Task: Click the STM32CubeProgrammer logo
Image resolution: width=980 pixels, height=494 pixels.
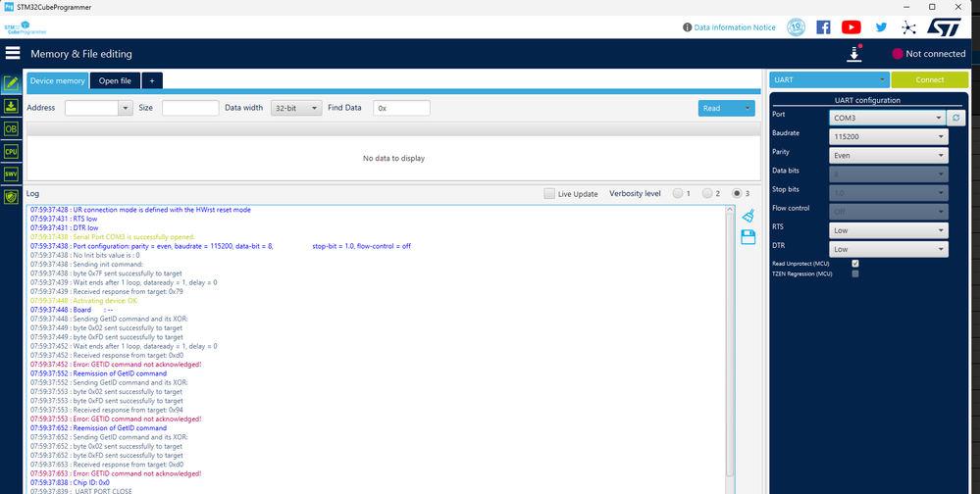Action: coord(25,28)
